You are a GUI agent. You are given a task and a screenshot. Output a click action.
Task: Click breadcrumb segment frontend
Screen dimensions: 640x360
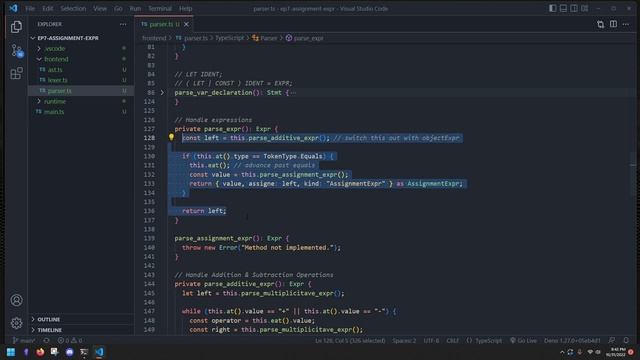[x=154, y=38]
